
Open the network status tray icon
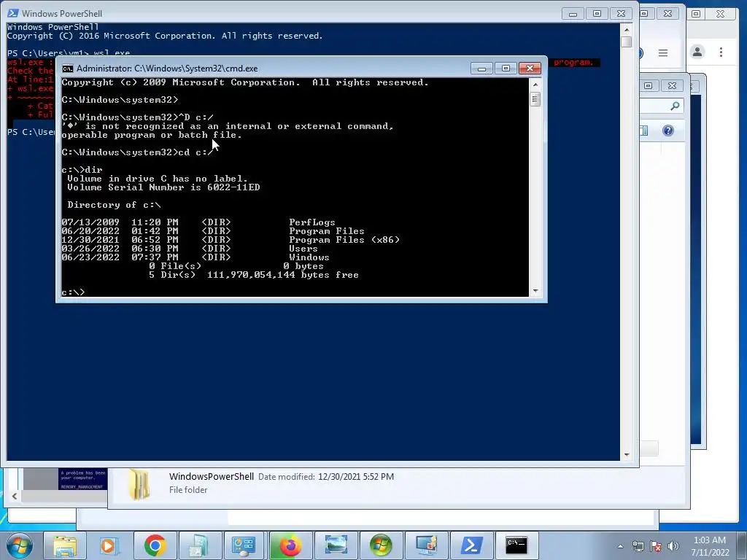pos(638,546)
